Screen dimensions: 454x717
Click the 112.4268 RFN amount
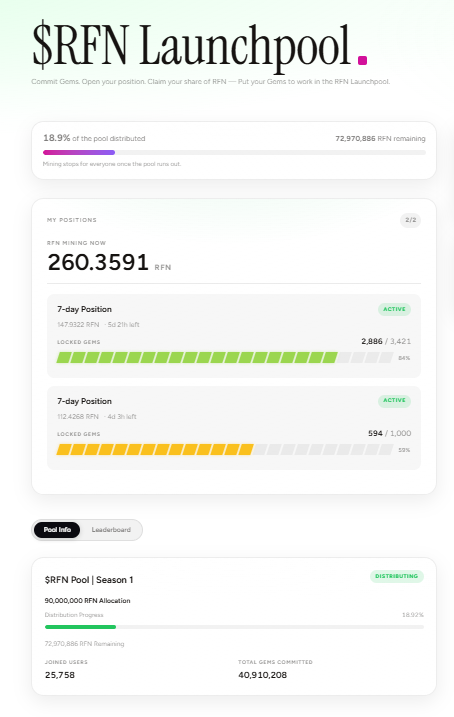[x=78, y=417]
